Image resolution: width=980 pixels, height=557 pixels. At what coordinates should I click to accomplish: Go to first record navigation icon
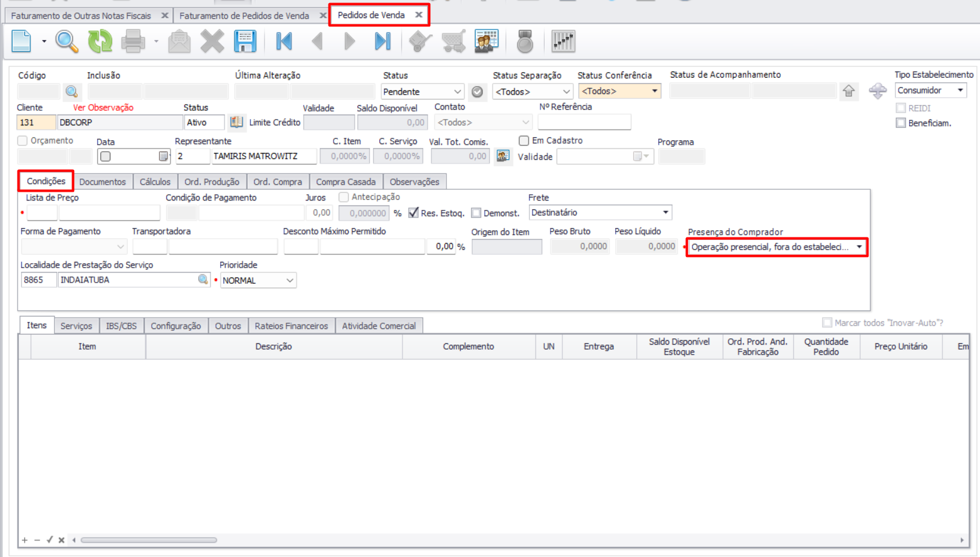tap(284, 41)
